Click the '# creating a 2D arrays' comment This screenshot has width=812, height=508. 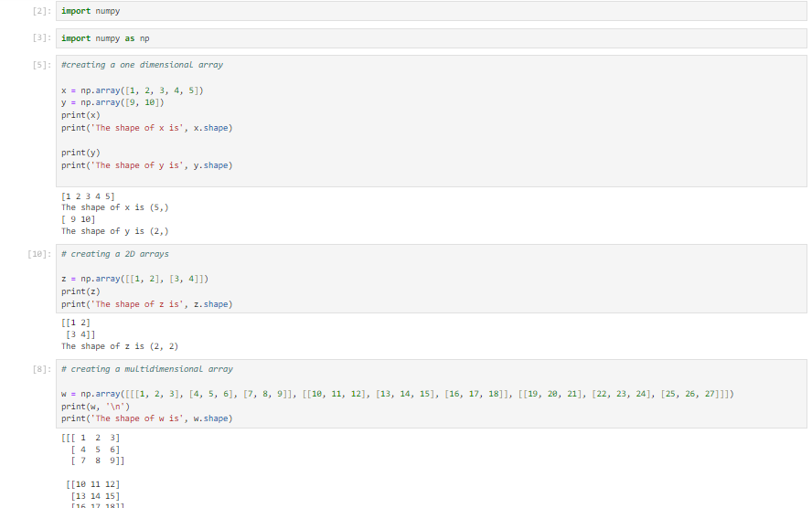pyautogui.click(x=115, y=254)
